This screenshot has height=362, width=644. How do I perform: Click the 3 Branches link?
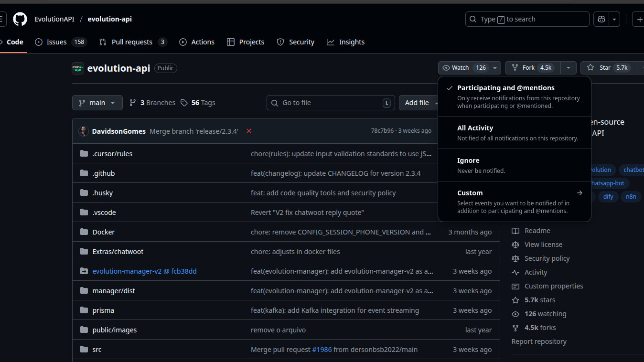(x=152, y=103)
